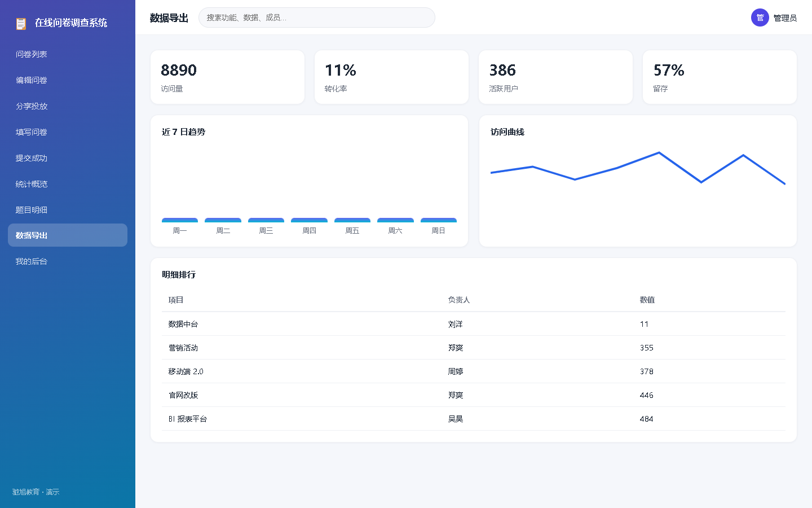
Task: Click the 数据导出 page heading
Action: [x=169, y=18]
